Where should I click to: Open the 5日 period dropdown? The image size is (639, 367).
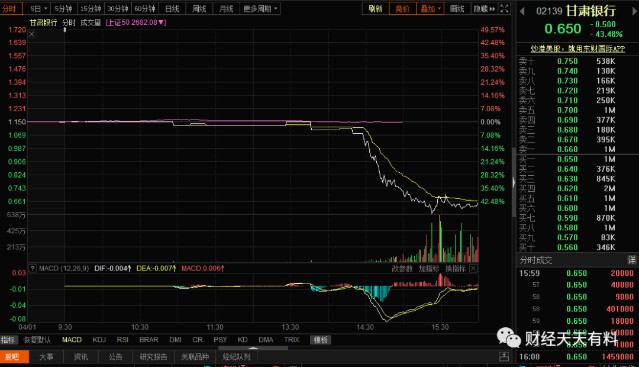(x=38, y=9)
